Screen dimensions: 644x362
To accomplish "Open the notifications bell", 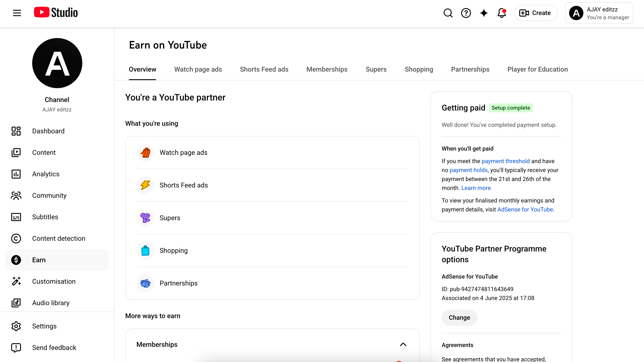I will click(x=502, y=13).
